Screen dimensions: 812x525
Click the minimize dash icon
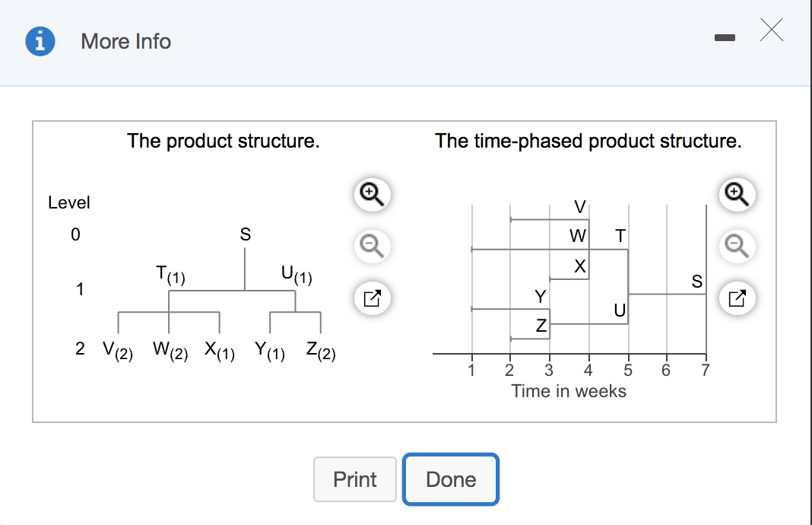[725, 36]
